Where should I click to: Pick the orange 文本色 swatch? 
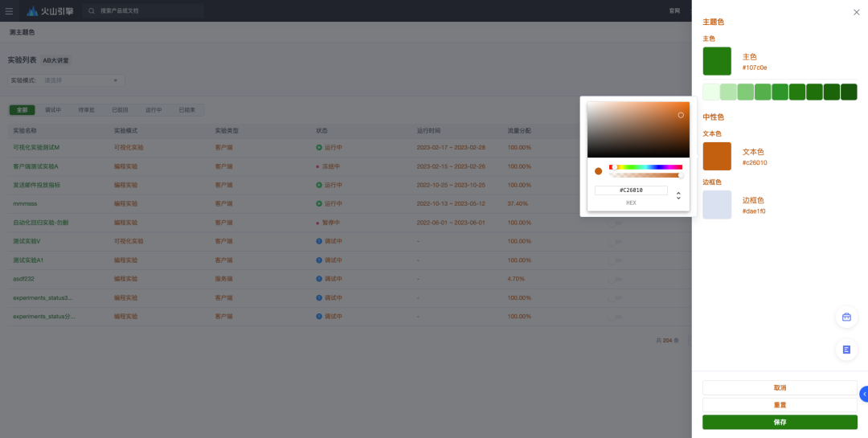pos(717,157)
